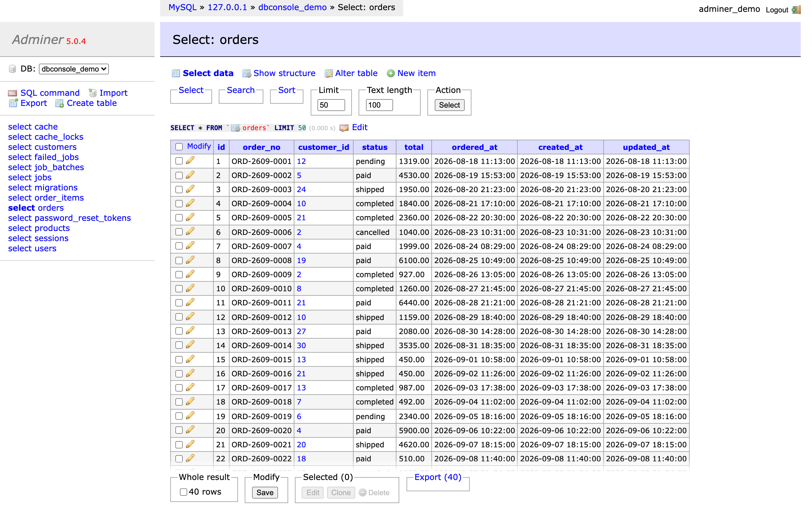The width and height of the screenshot is (812, 507).
Task: Open select products table in sidebar
Action: click(x=39, y=228)
